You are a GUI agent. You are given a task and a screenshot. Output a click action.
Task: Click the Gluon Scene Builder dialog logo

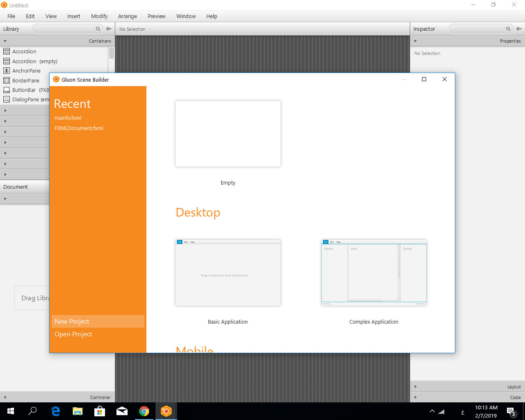click(56, 79)
